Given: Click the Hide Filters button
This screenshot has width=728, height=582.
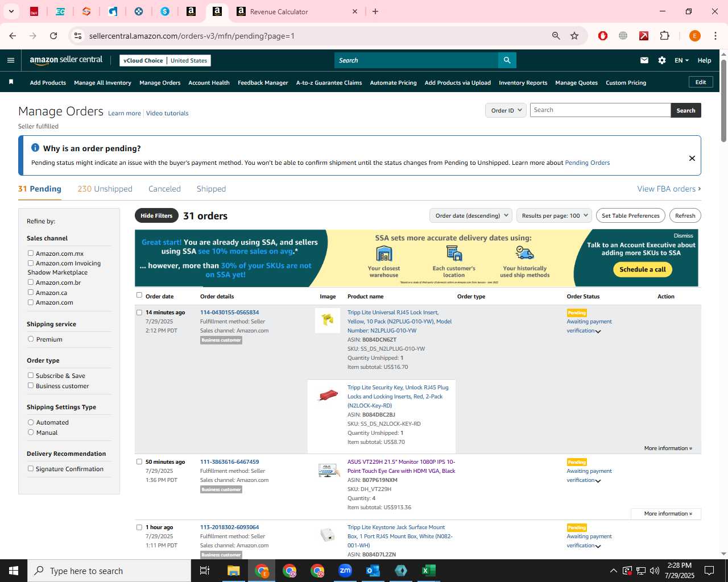Looking at the screenshot, I should coord(156,215).
